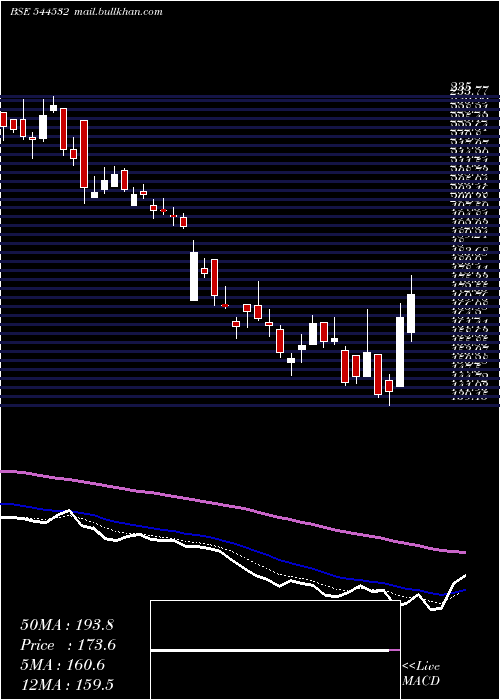The height and width of the screenshot is (700, 500).
Task: Click the 235.77 top price label
Action: pos(469,91)
